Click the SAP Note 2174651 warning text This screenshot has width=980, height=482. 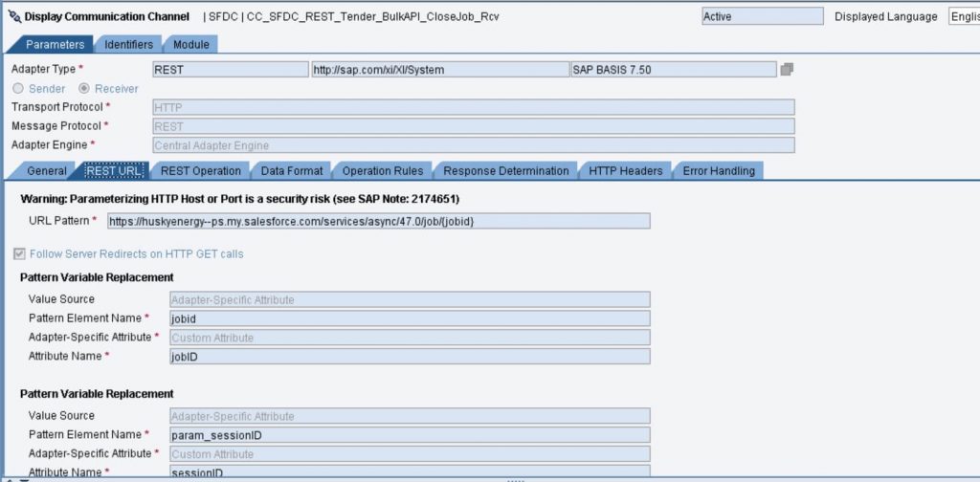pos(240,199)
